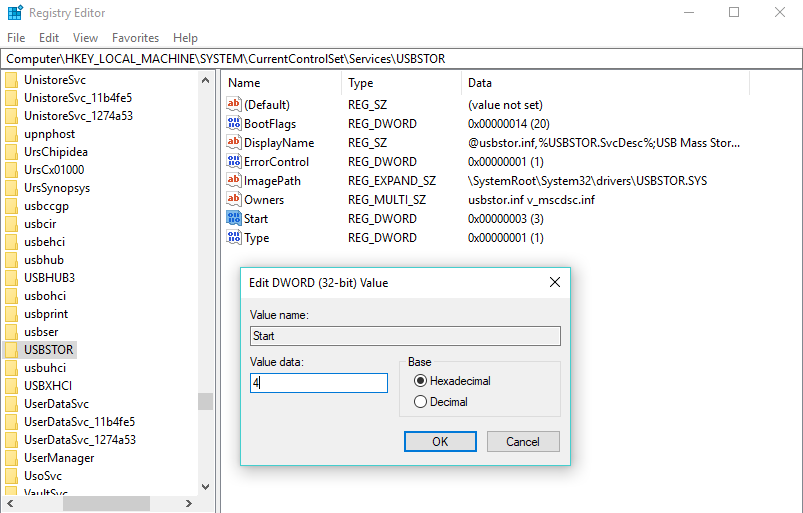
Task: Click the horizontal scrollbar left arrow
Action: (x=10, y=503)
